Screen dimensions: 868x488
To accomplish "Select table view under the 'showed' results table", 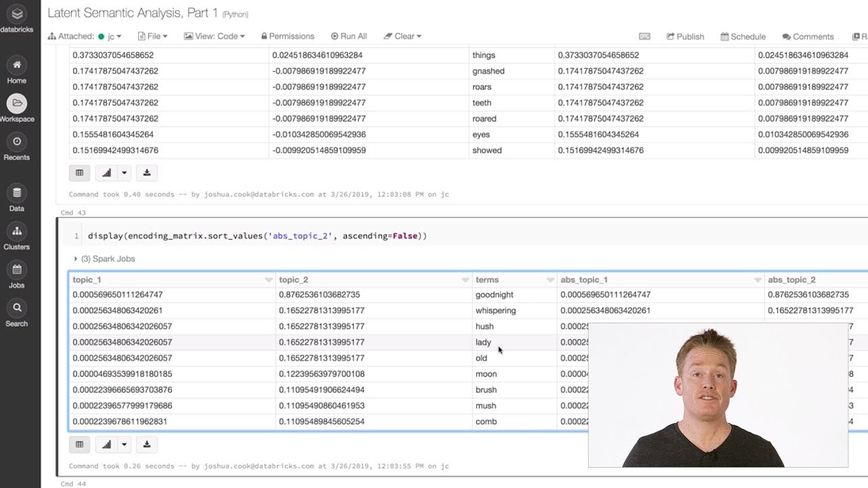I will pyautogui.click(x=79, y=173).
